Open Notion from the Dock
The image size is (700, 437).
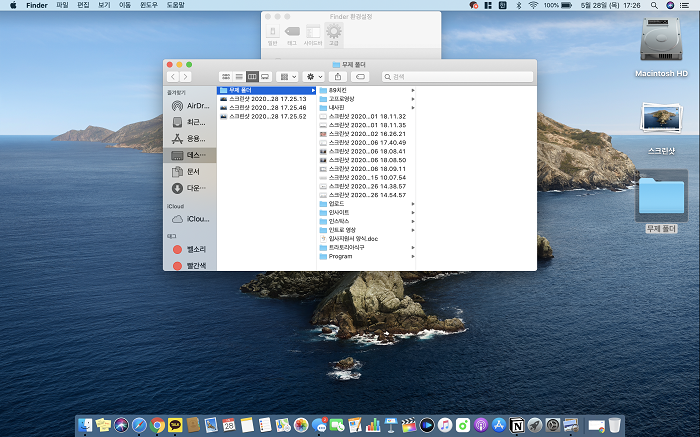(x=517, y=425)
